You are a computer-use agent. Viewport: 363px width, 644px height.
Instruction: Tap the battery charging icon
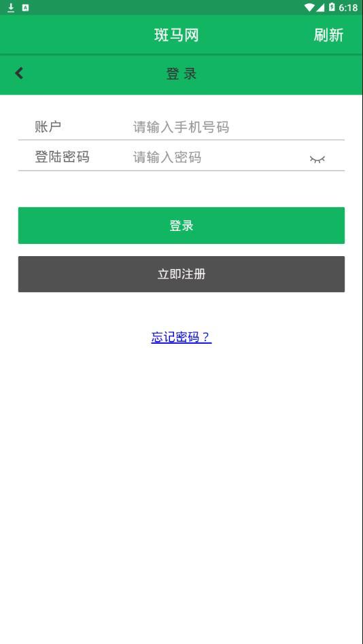(332, 7)
